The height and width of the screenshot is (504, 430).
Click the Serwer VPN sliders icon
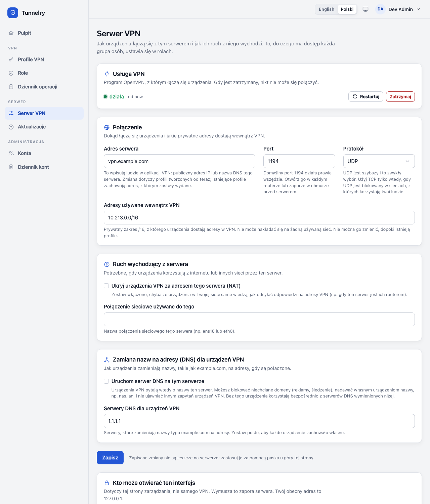pos(11,113)
